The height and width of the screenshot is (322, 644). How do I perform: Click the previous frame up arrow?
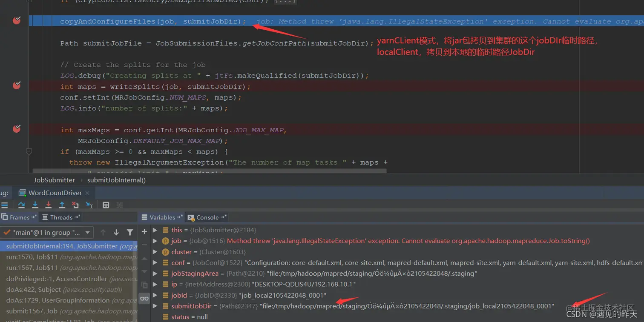click(x=103, y=232)
